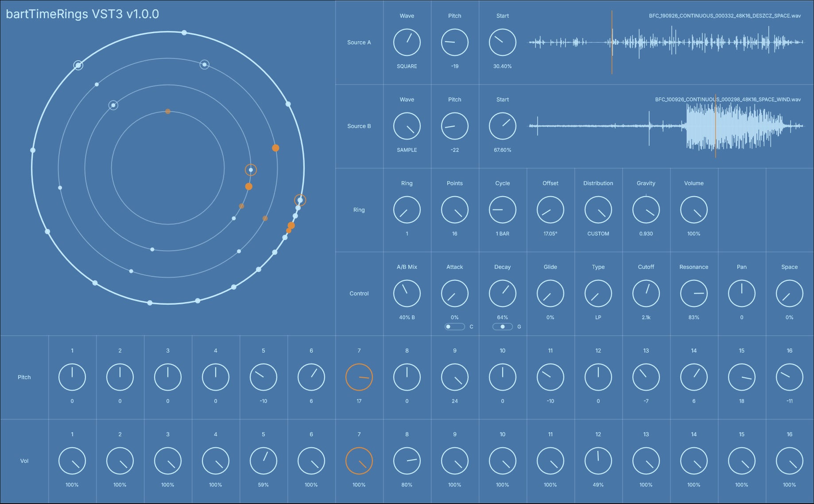Image resolution: width=814 pixels, height=504 pixels.
Task: Click highlighted Vol knob 7
Action: point(359,461)
